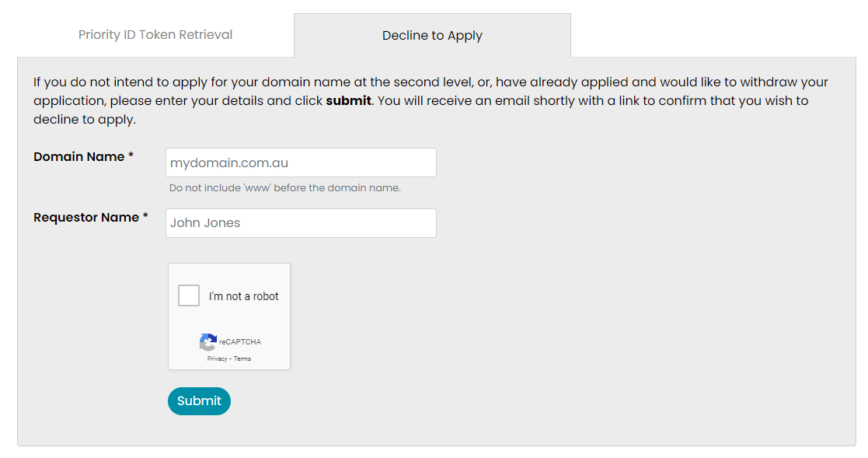Click the bold "submit" word in instructions
The image size is (868, 458).
pyautogui.click(x=348, y=101)
